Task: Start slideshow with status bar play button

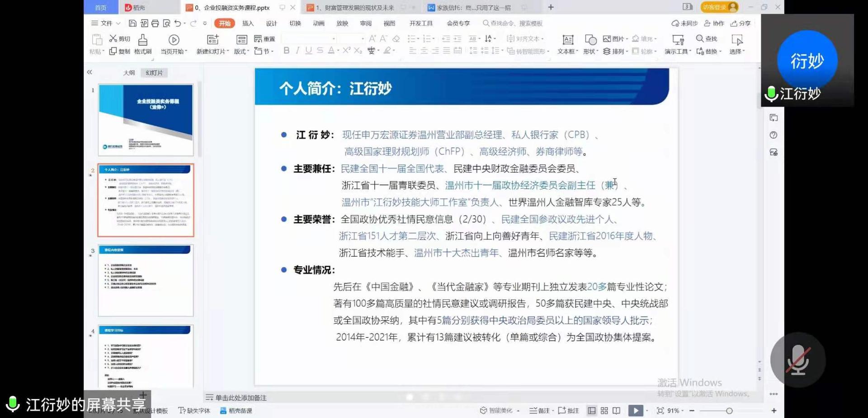Action: (x=635, y=410)
